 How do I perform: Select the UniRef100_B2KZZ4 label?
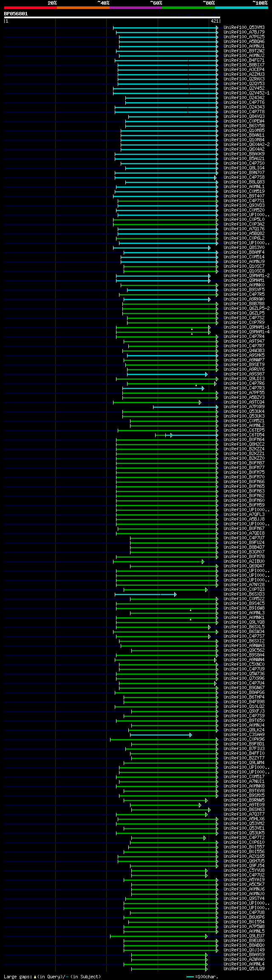[244, 449]
